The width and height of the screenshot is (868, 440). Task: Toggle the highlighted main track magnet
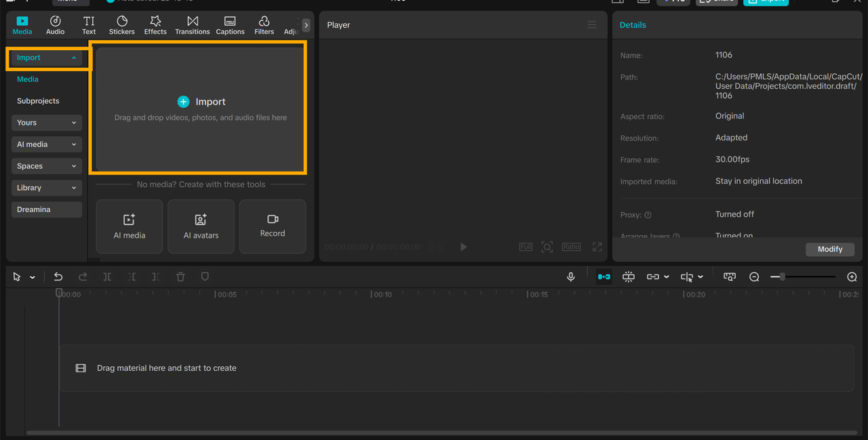604,277
